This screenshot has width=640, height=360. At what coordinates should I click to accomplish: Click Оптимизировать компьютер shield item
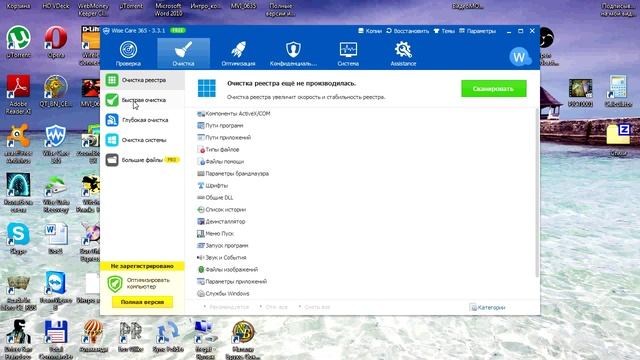[139, 283]
